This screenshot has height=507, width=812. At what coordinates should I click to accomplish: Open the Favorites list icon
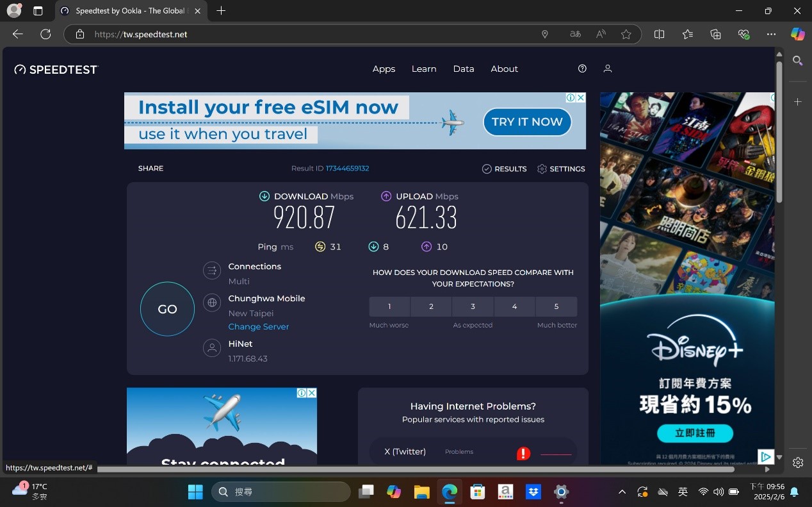[x=688, y=35]
